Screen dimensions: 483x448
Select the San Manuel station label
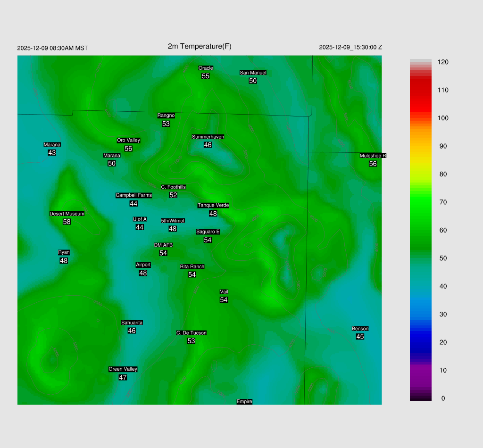(253, 73)
